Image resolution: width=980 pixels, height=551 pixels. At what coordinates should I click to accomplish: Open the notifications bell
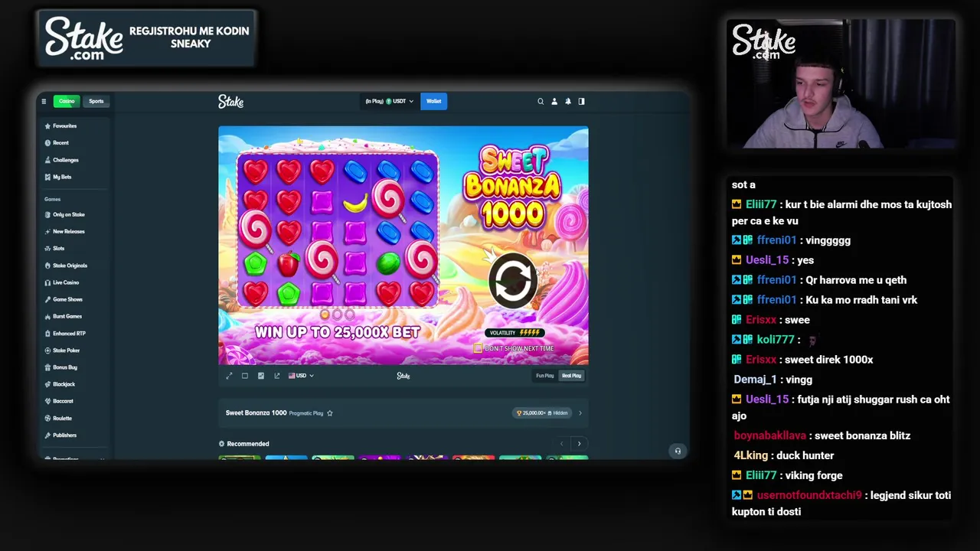[x=568, y=101]
